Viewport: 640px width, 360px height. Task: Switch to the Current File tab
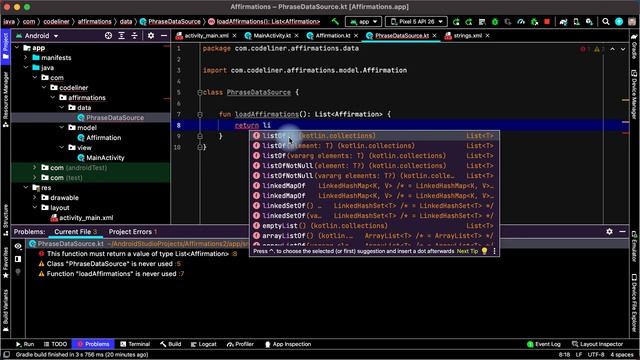point(75,232)
